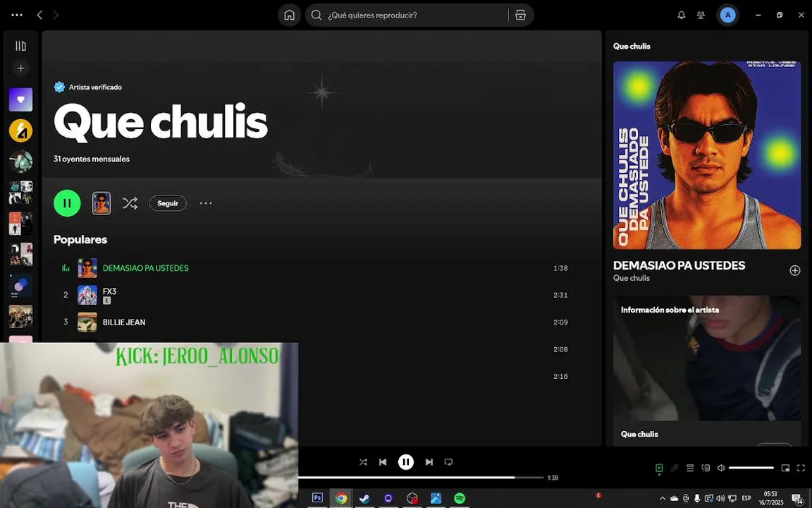Open Google Chrome from the taskbar

coord(341,498)
